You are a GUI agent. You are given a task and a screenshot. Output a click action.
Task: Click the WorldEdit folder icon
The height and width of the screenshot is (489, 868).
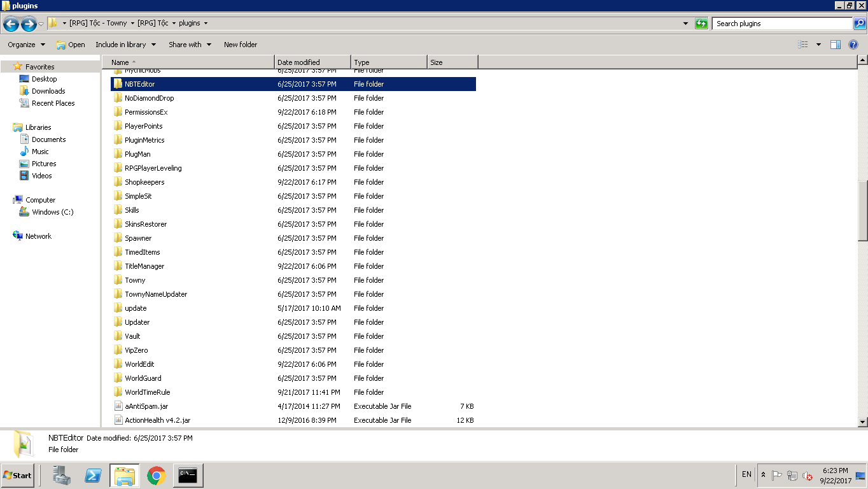coord(118,364)
